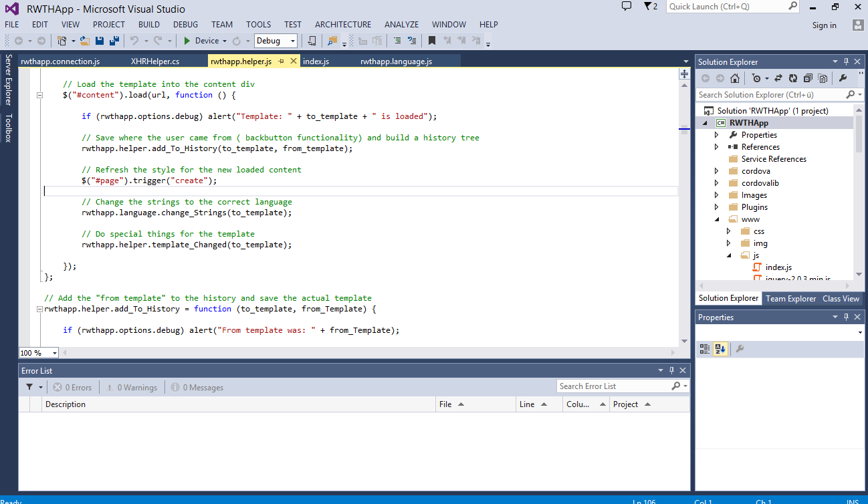Image resolution: width=868 pixels, height=504 pixels.
Task: Click the Property Pages wrench in Properties panel
Action: (740, 349)
